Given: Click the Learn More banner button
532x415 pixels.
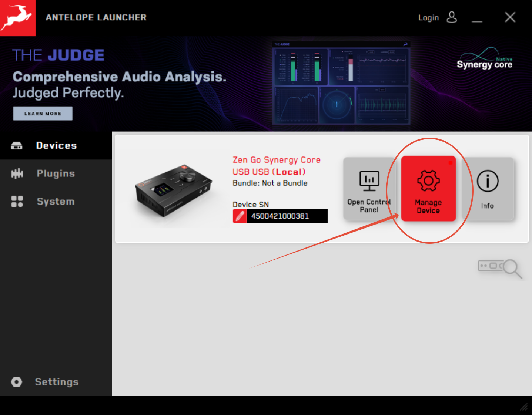Looking at the screenshot, I should (43, 114).
